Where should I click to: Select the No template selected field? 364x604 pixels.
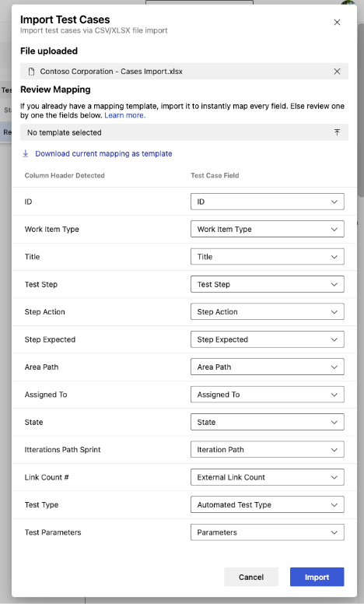tap(184, 132)
